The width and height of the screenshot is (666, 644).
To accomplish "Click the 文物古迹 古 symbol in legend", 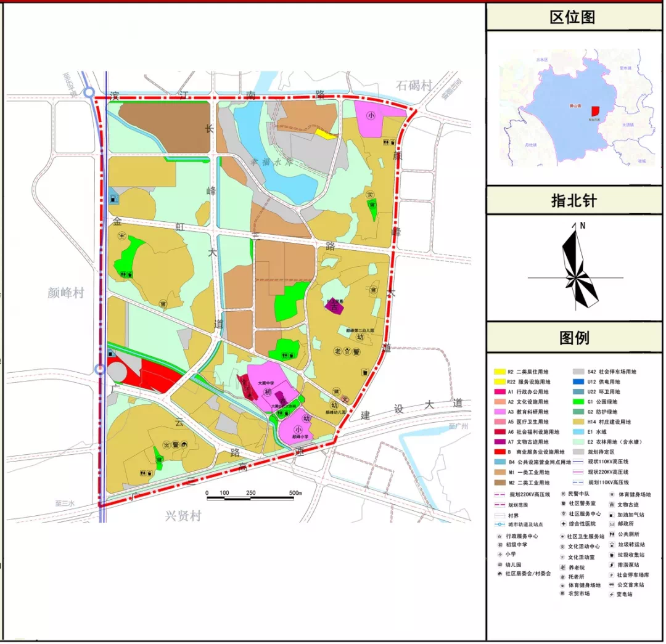I will 612,504.
